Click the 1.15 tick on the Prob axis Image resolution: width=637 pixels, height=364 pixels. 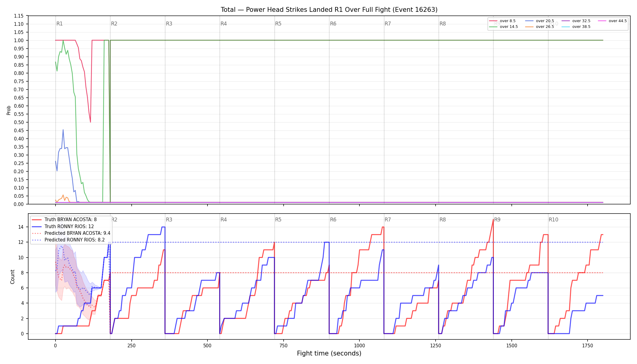(x=19, y=16)
